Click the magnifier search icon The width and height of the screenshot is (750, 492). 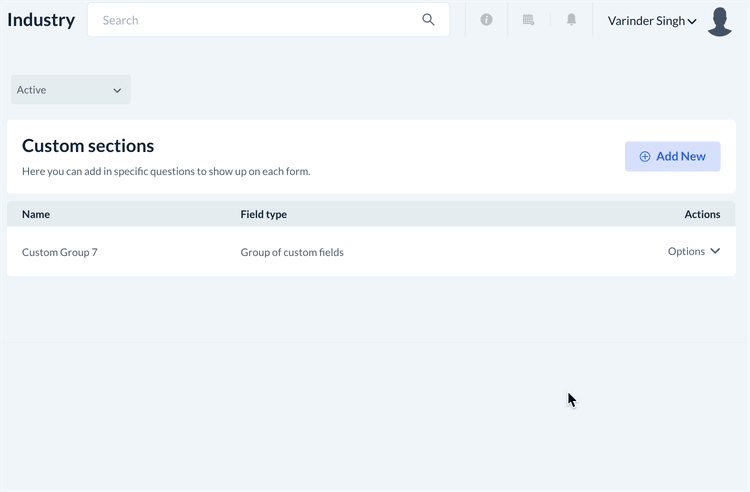coord(429,20)
